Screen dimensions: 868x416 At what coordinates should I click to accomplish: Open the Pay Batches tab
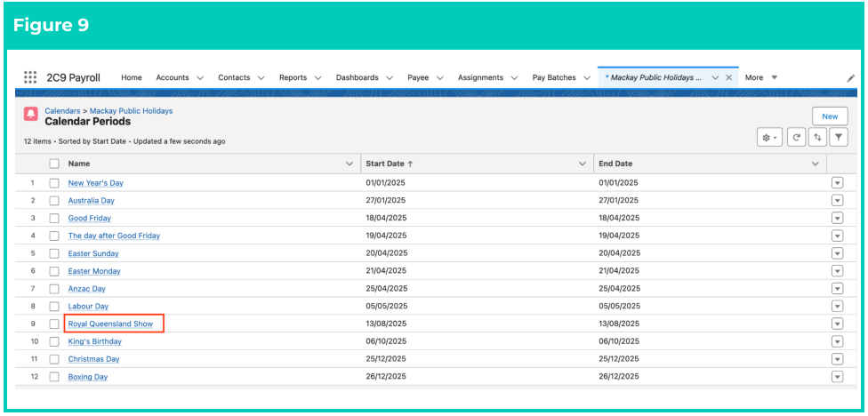(x=554, y=77)
